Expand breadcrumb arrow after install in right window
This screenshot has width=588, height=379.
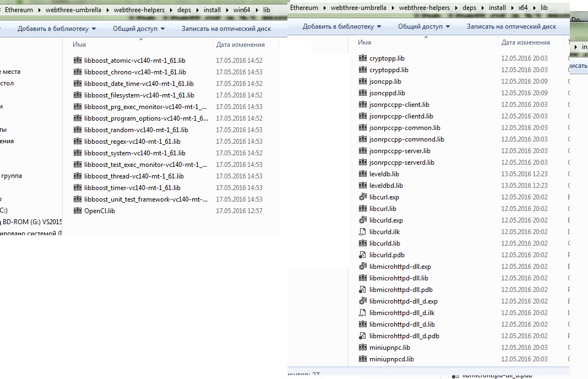tap(512, 8)
